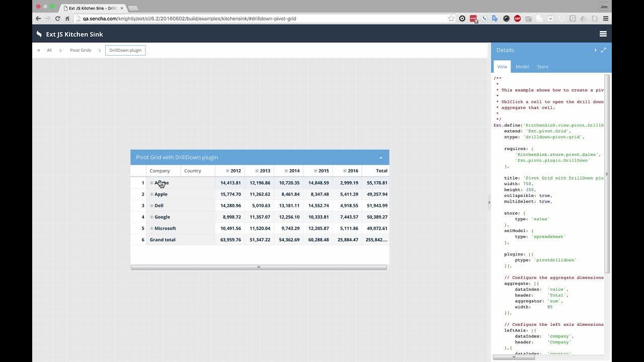This screenshot has height=362, width=644.
Task: Click the Company column header
Action: click(163, 171)
